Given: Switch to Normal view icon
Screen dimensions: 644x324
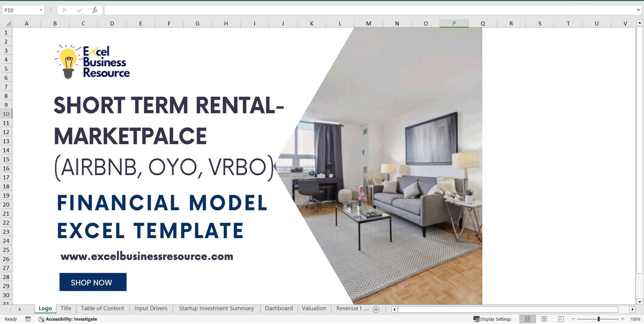Looking at the screenshot, I should click(528, 319).
